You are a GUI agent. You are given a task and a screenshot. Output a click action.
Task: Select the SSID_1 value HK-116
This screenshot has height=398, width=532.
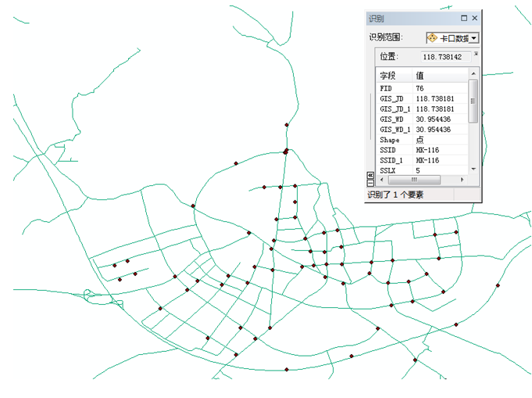(427, 160)
